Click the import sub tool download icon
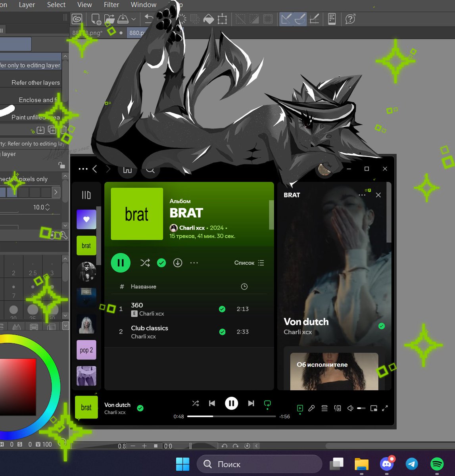The width and height of the screenshot is (455, 476). pyautogui.click(x=40, y=130)
